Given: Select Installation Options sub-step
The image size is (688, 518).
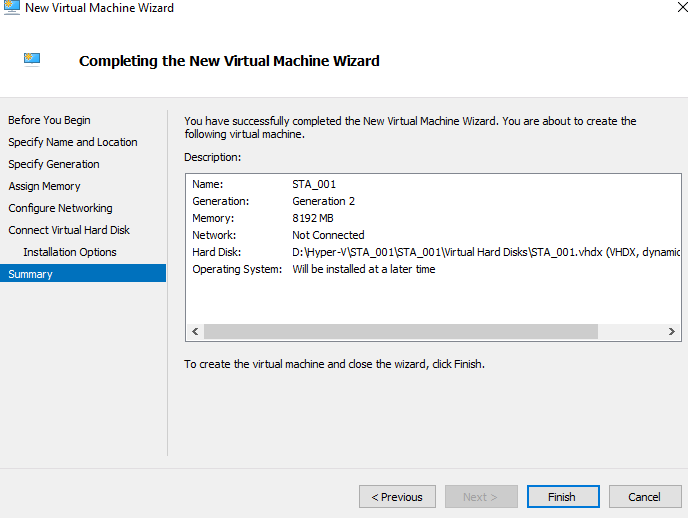Looking at the screenshot, I should point(70,252).
